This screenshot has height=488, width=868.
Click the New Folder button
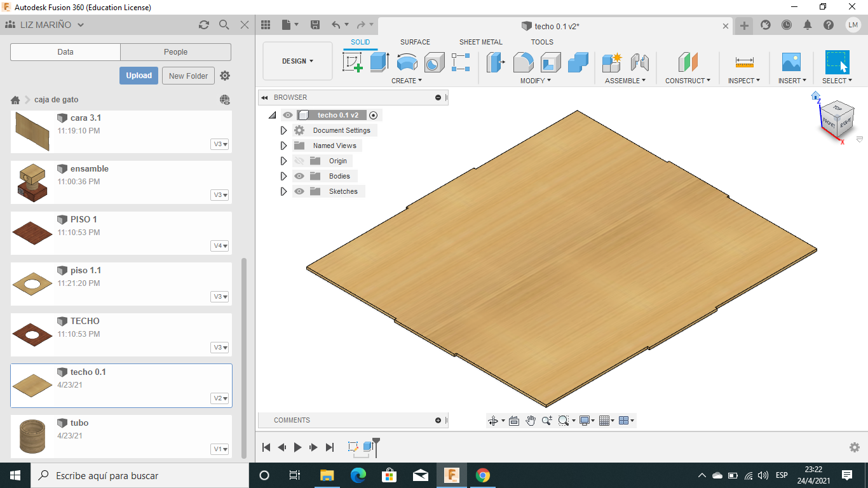pyautogui.click(x=188, y=76)
